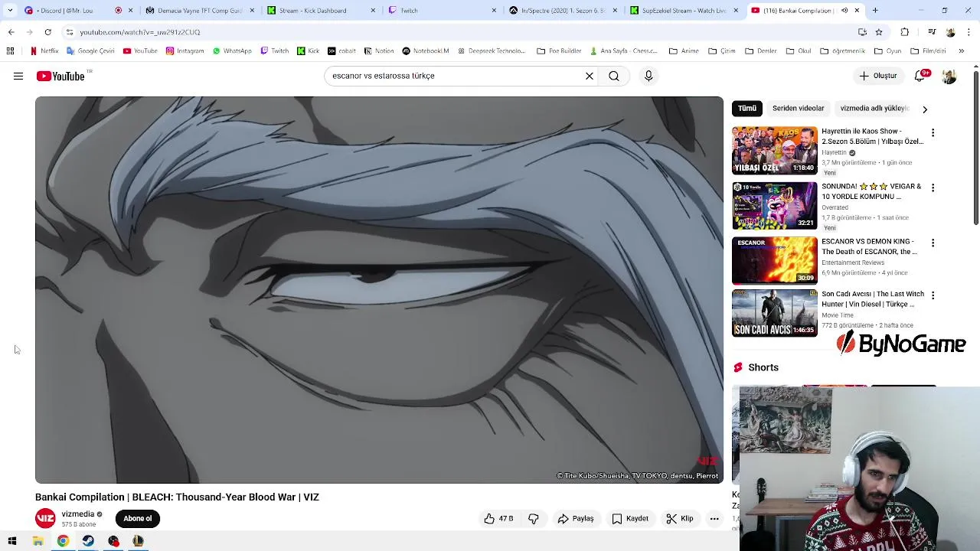Viewport: 980px width, 551px height.
Task: Like the video with thumbs up
Action: point(498,519)
